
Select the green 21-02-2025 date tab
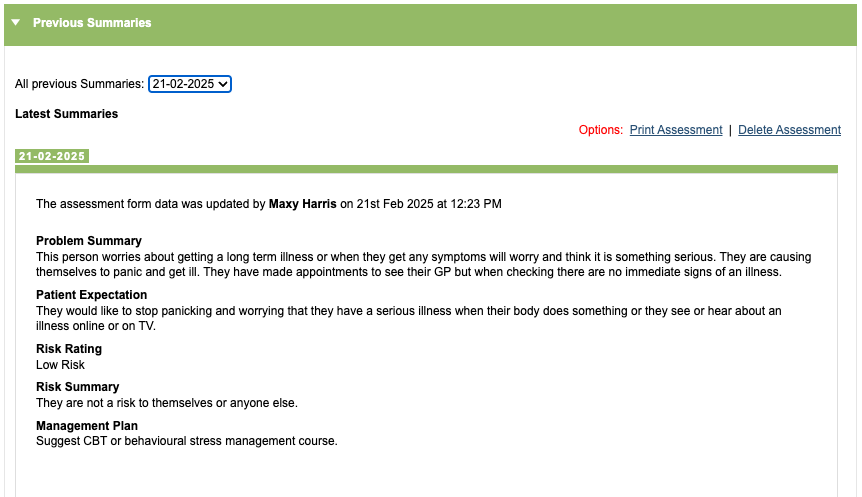(52, 156)
